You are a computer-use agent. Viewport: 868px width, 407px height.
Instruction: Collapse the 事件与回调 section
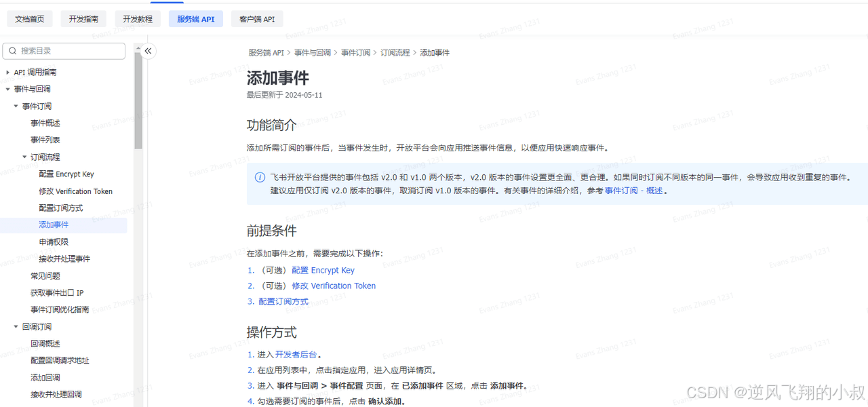(7, 90)
